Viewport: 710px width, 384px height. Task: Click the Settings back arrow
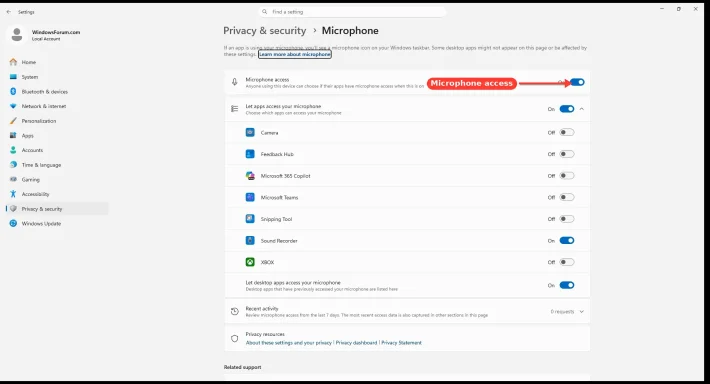9,12
